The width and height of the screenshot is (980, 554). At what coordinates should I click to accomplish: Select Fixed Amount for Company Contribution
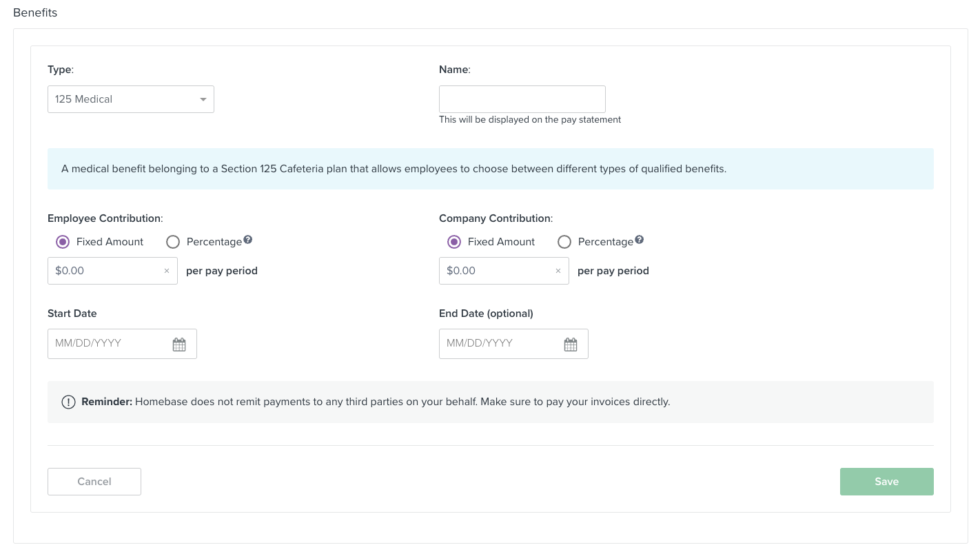point(454,241)
